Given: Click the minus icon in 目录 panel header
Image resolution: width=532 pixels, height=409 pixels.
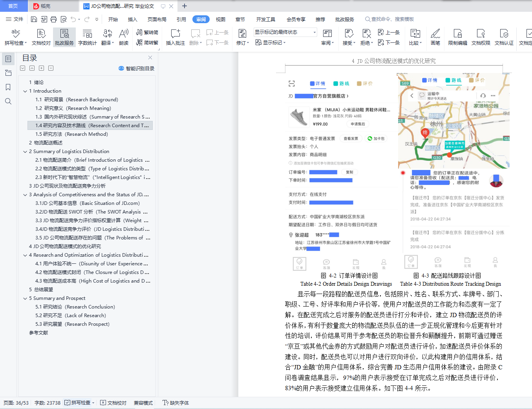Looking at the screenshot, I should pos(51,68).
